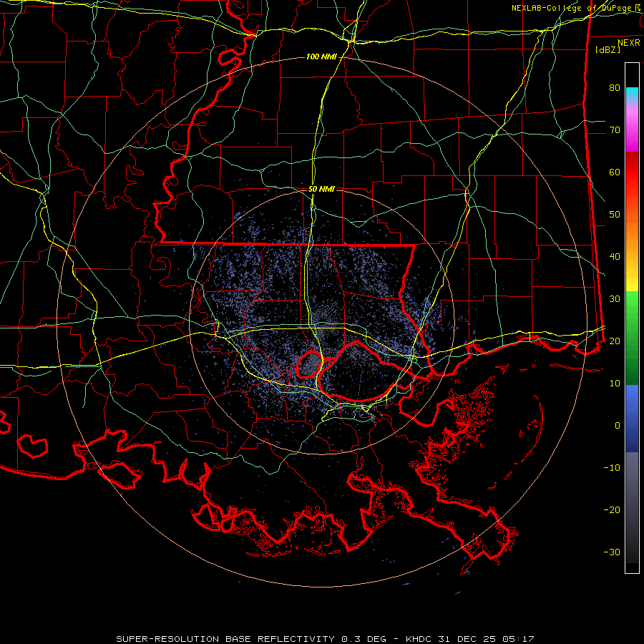Click the green band of the color scale
Screen dimensions: 644x644
tap(632, 338)
